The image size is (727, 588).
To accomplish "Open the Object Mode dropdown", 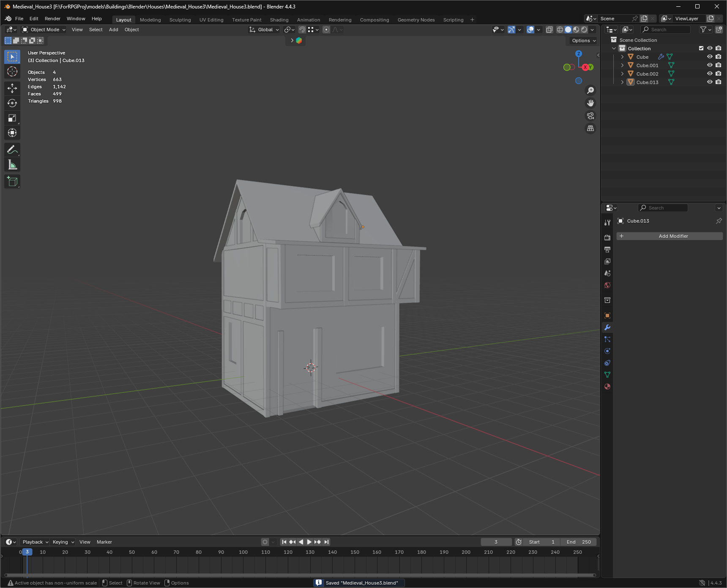I will point(44,30).
